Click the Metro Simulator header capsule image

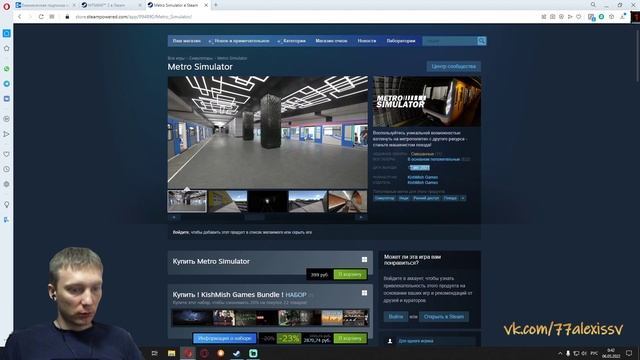(427, 101)
